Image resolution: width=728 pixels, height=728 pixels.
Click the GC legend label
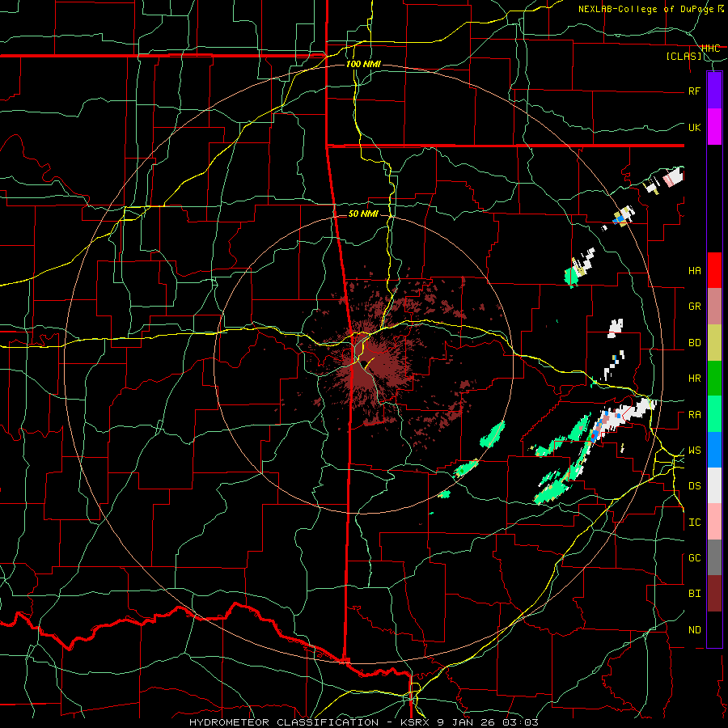click(x=694, y=558)
